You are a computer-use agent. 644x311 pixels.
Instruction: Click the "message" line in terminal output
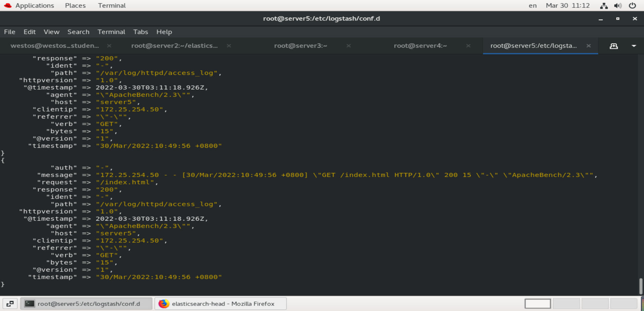coord(317,175)
